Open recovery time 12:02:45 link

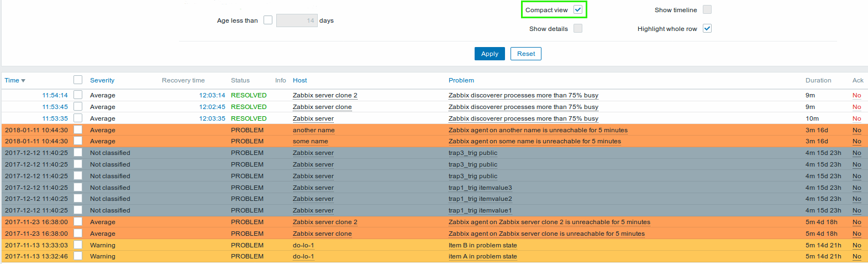point(212,107)
